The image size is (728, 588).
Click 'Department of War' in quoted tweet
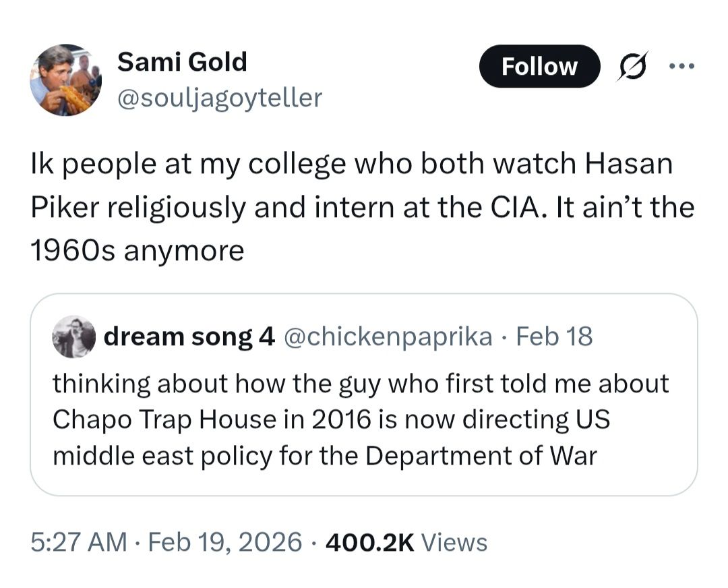tap(481, 456)
